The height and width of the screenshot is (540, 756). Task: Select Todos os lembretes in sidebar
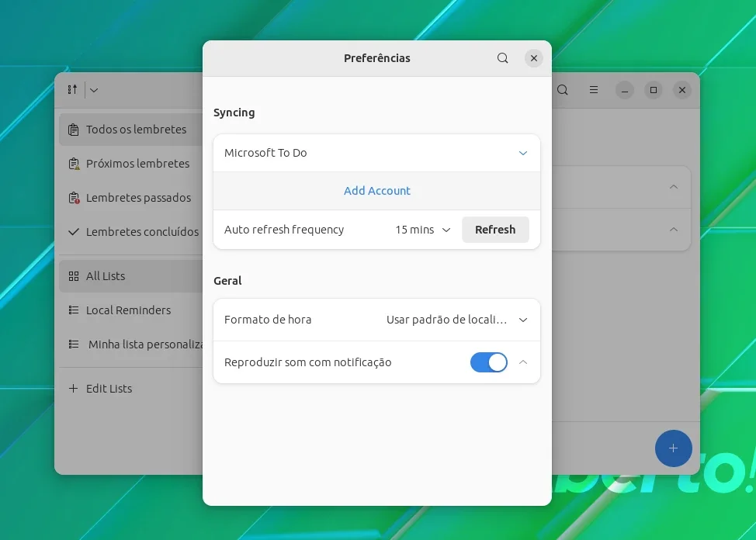[130, 130]
